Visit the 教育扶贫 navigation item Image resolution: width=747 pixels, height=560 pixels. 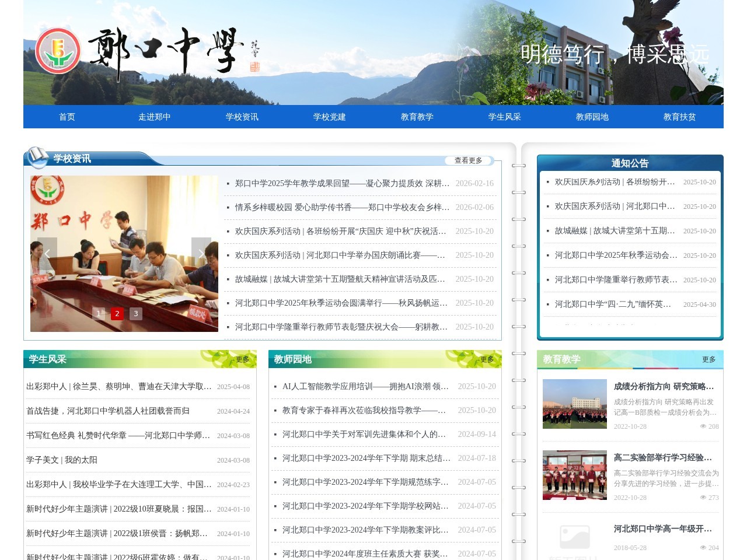[x=680, y=117]
